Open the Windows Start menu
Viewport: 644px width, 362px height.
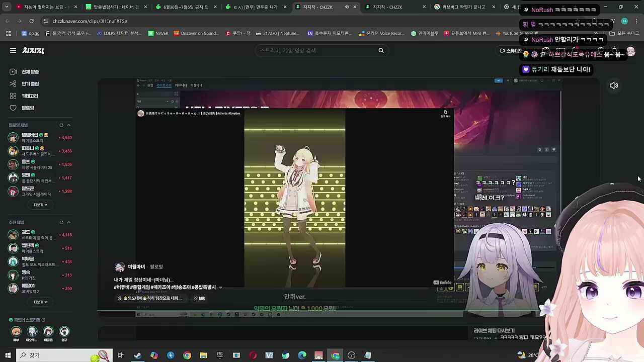point(8,355)
